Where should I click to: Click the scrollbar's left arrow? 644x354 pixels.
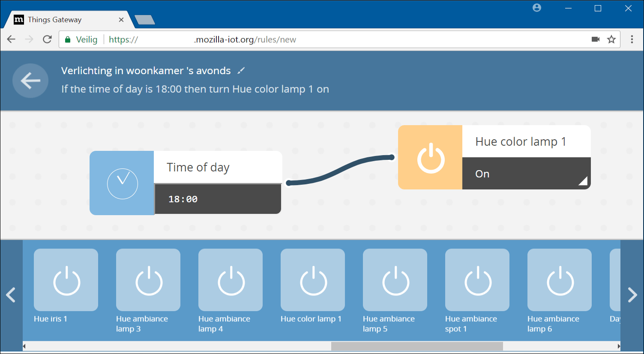[x=24, y=346]
